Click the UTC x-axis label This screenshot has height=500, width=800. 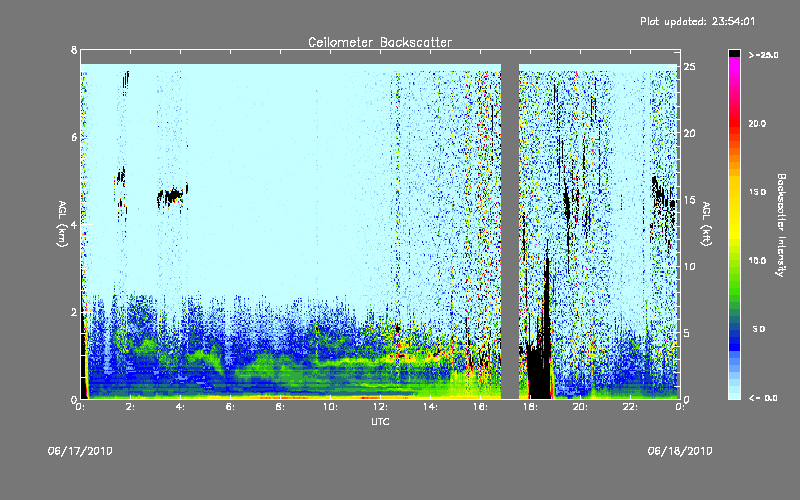click(380, 421)
